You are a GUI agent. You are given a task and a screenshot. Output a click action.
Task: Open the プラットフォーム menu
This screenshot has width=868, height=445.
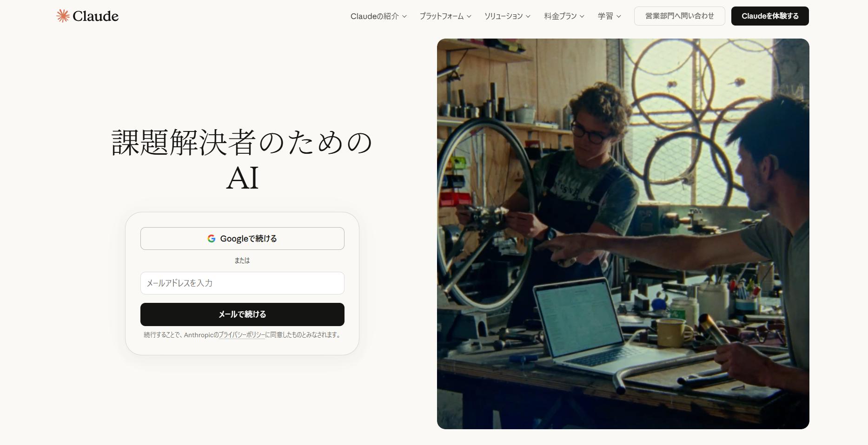[x=441, y=16]
